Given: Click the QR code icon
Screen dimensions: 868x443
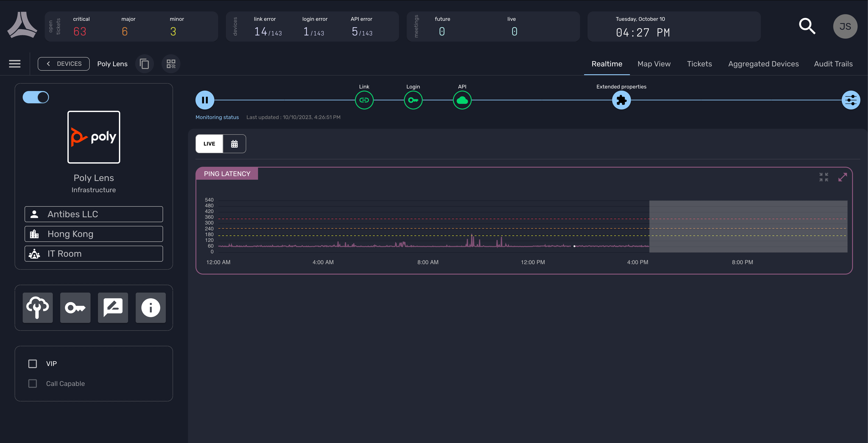Looking at the screenshot, I should [x=171, y=64].
